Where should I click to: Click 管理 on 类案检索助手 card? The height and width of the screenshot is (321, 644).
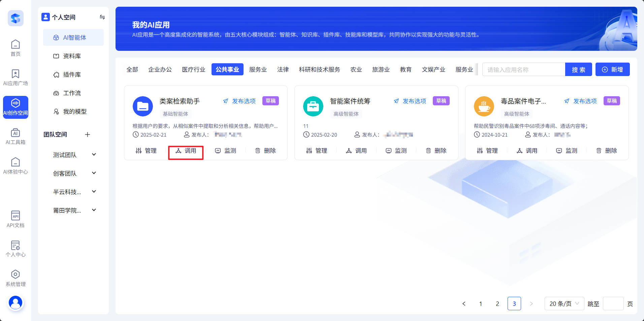146,151
